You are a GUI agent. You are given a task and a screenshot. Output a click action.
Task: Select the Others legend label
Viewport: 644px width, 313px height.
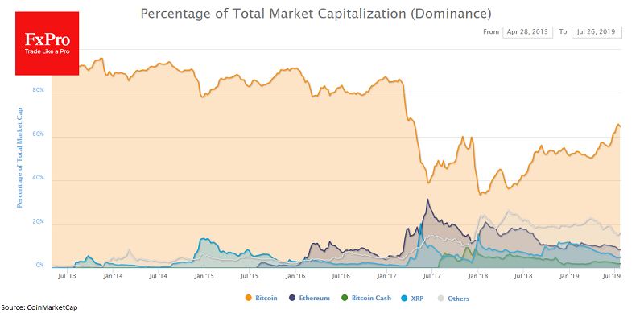[458, 299]
